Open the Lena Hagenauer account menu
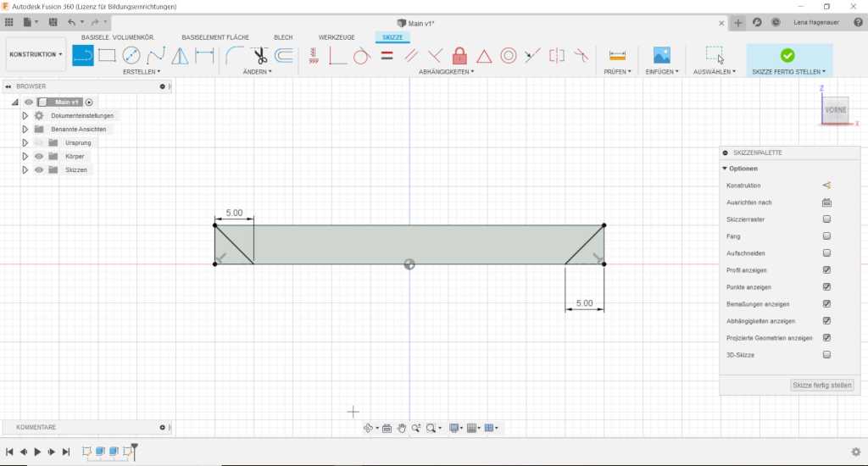This screenshot has height=466, width=868. coord(816,23)
